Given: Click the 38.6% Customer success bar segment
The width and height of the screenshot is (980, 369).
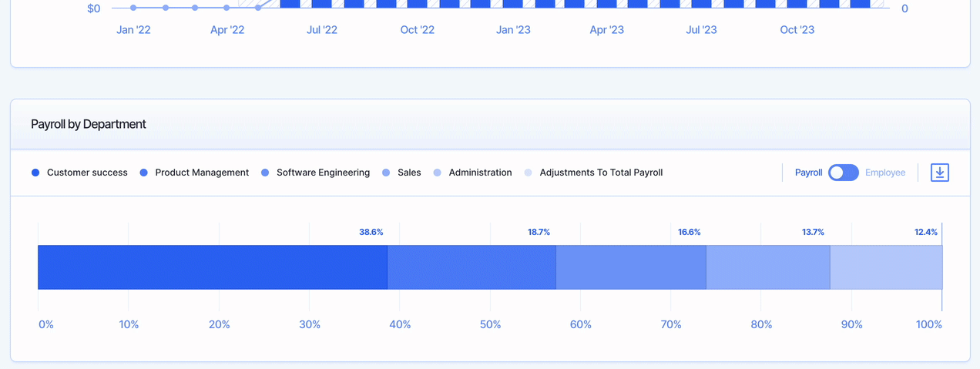Looking at the screenshot, I should click(x=212, y=267).
